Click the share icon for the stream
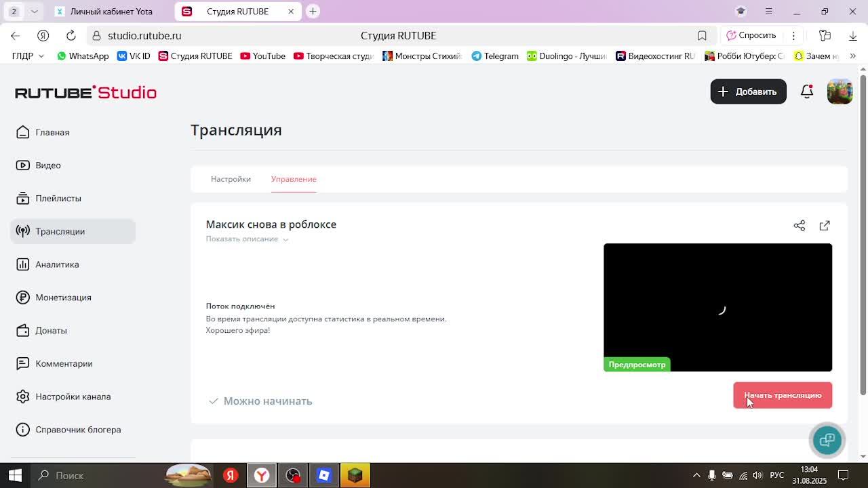Viewport: 868px width, 488px height. tap(800, 226)
